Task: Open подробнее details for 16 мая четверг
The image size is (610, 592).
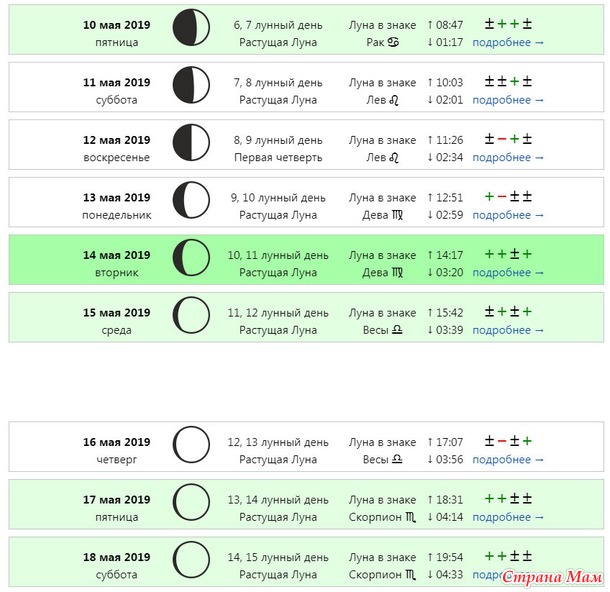Action: tap(508, 460)
